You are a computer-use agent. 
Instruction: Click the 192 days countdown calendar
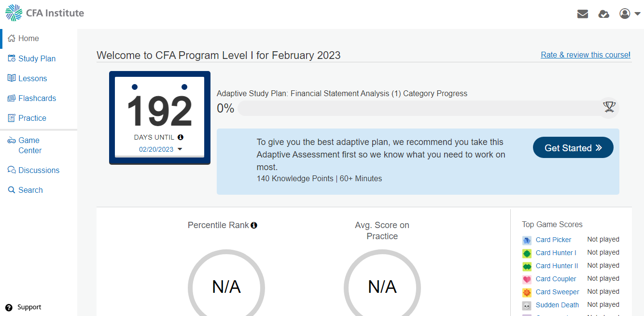click(160, 117)
